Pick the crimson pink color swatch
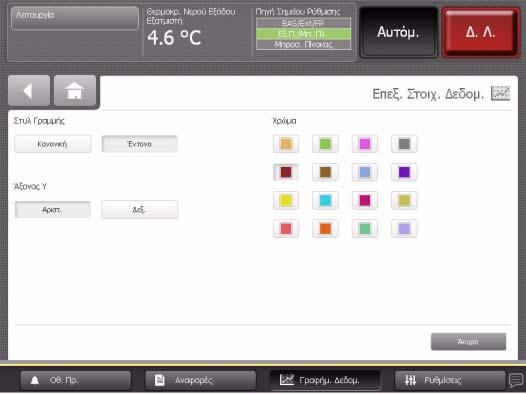The image size is (526, 394). (x=365, y=201)
